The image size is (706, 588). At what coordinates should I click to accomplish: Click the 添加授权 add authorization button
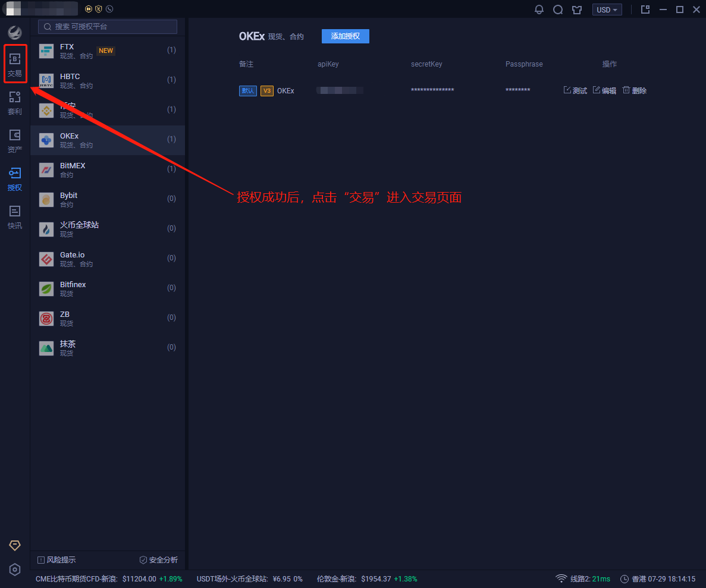(346, 36)
